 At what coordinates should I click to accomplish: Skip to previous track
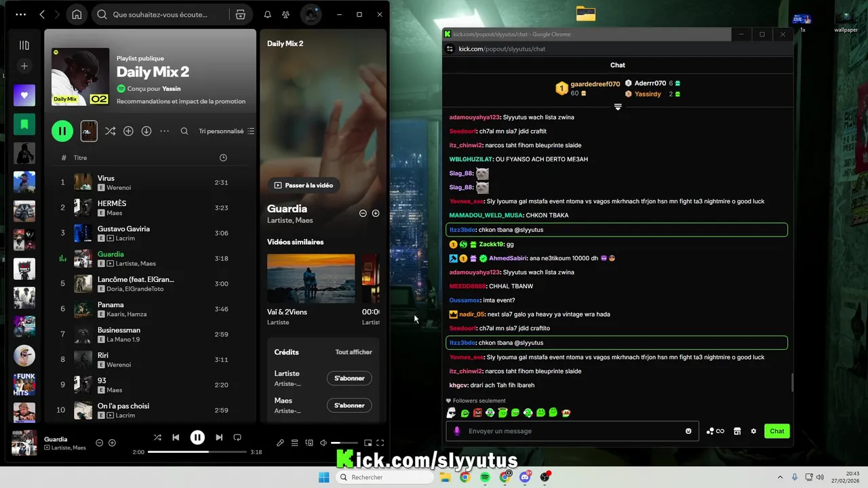(176, 437)
